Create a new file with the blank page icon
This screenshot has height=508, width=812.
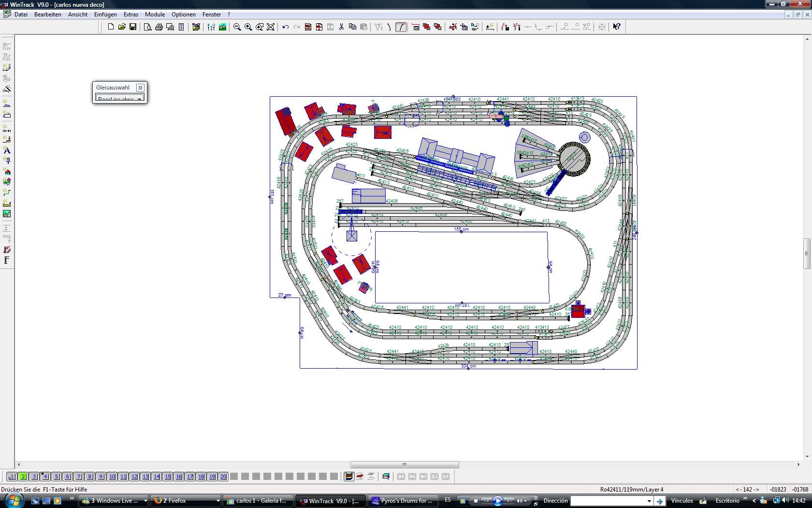111,27
